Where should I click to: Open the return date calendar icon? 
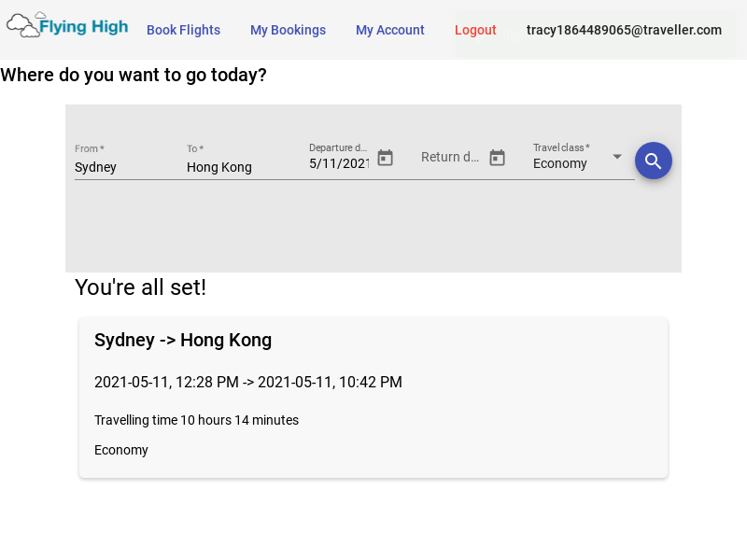pyautogui.click(x=497, y=158)
